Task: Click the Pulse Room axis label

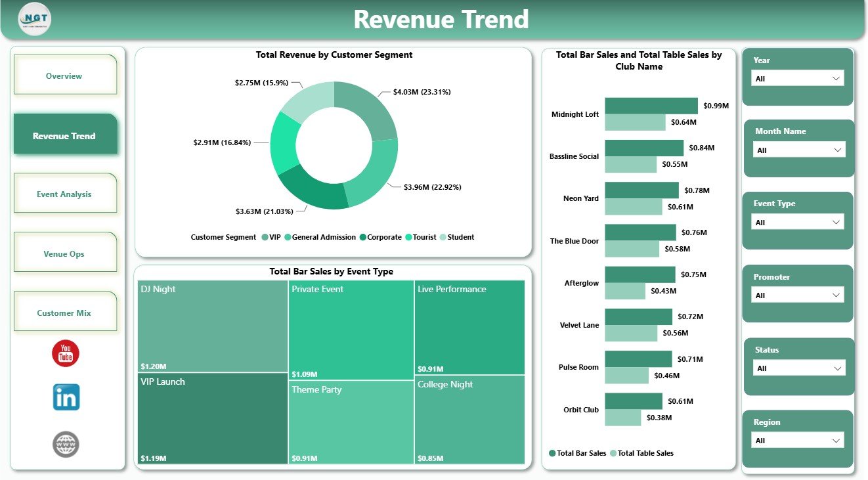Action: (x=578, y=367)
